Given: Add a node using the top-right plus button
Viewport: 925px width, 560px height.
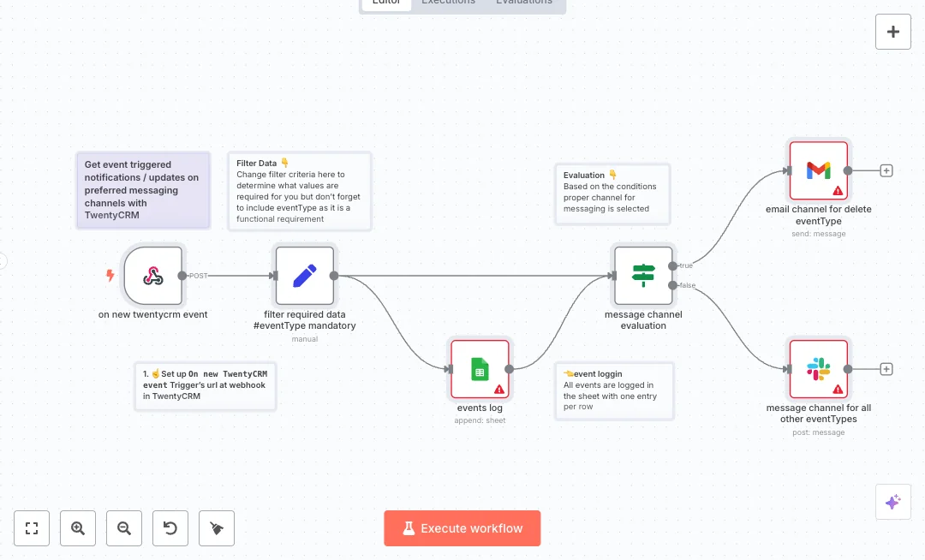Looking at the screenshot, I should [892, 32].
